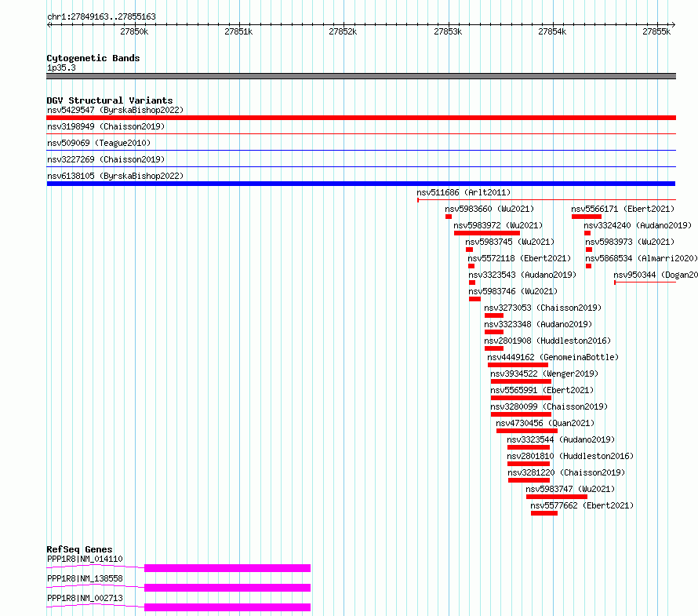This screenshot has width=698, height=616.
Task: Click nsv5868534 (Almarri2020) label
Action: click(642, 258)
